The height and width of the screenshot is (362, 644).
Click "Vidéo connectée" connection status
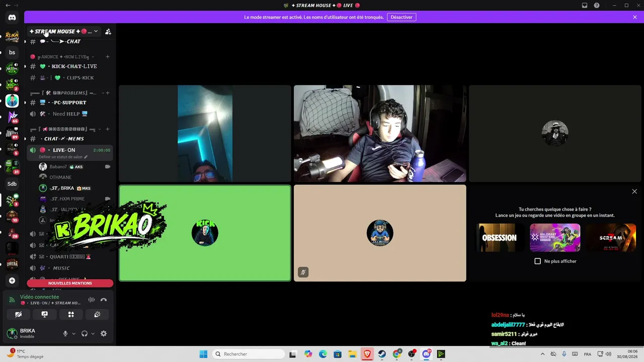click(x=39, y=297)
